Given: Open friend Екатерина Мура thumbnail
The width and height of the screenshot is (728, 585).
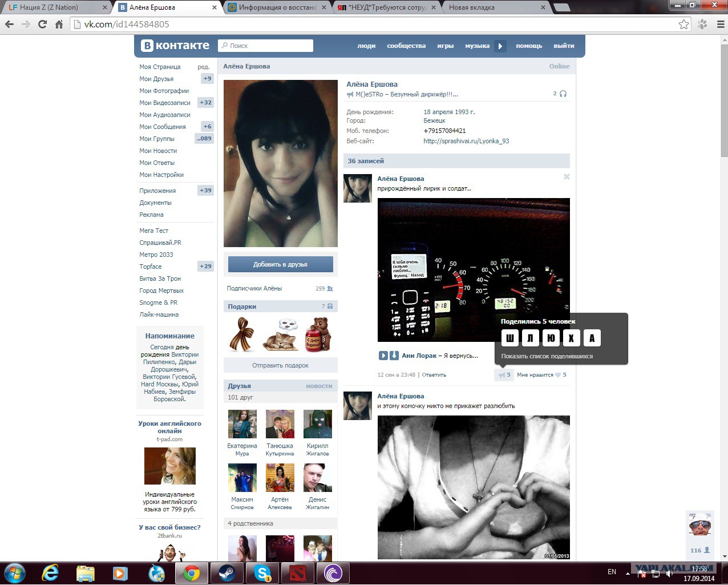Looking at the screenshot, I should [242, 424].
